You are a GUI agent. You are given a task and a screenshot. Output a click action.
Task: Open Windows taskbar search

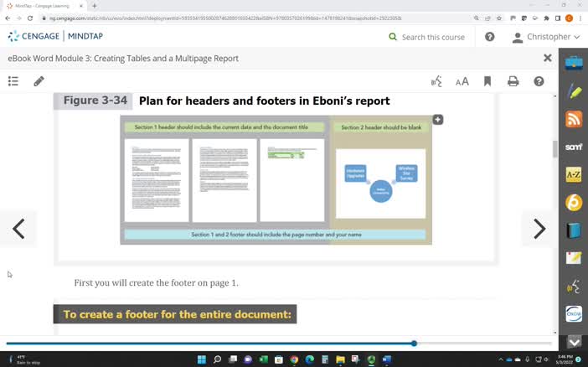click(217, 359)
